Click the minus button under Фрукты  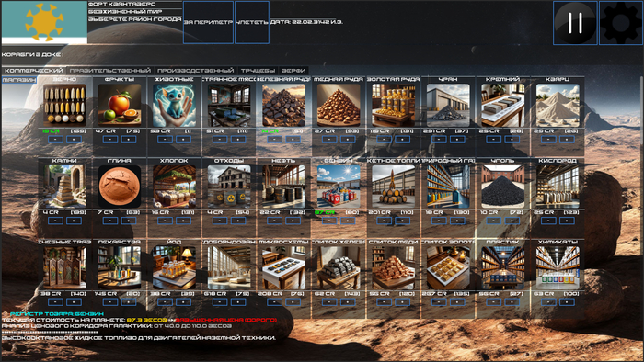pos(110,140)
